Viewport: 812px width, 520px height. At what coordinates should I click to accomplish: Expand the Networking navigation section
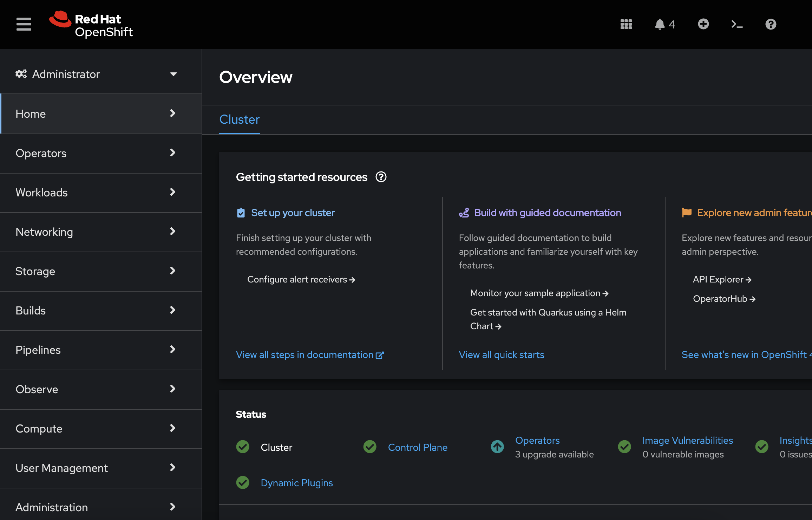point(101,232)
